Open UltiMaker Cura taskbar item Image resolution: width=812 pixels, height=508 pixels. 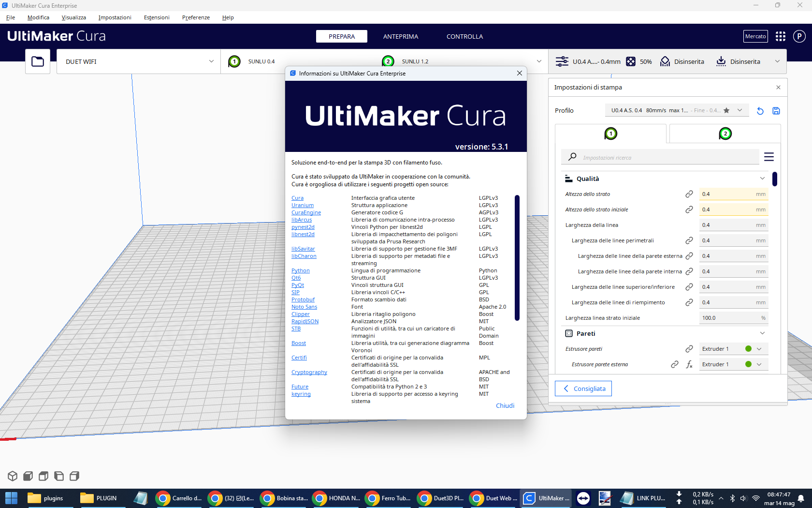pyautogui.click(x=546, y=498)
